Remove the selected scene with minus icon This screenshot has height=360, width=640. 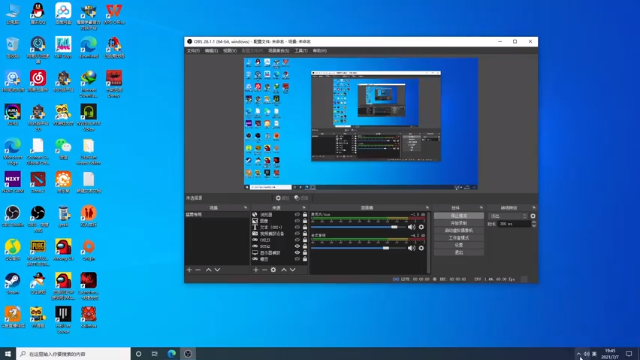(198, 270)
